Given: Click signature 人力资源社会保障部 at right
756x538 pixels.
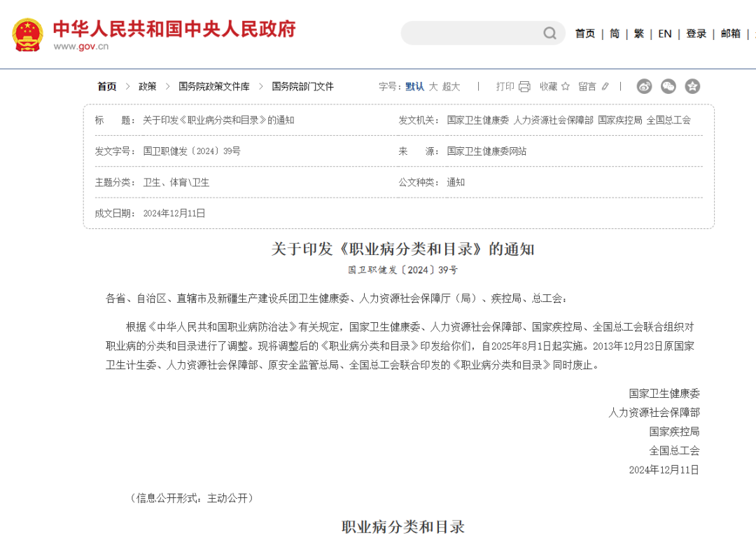Looking at the screenshot, I should (x=654, y=413).
